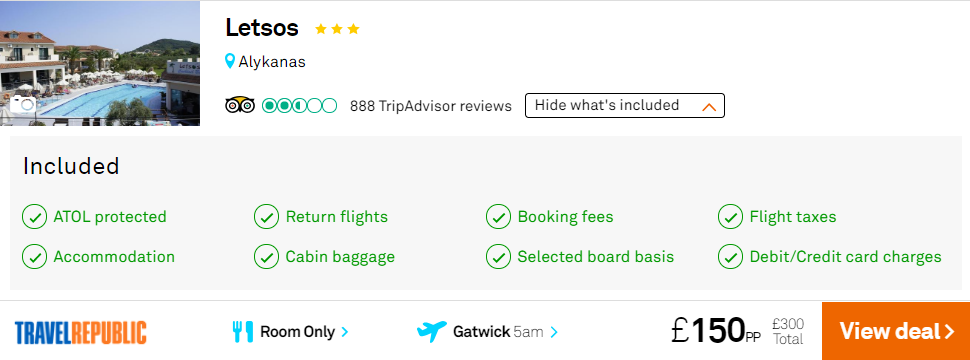Image resolution: width=970 pixels, height=360 pixels.
Task: Click the camera icon on hotel photo
Action: pos(22,103)
